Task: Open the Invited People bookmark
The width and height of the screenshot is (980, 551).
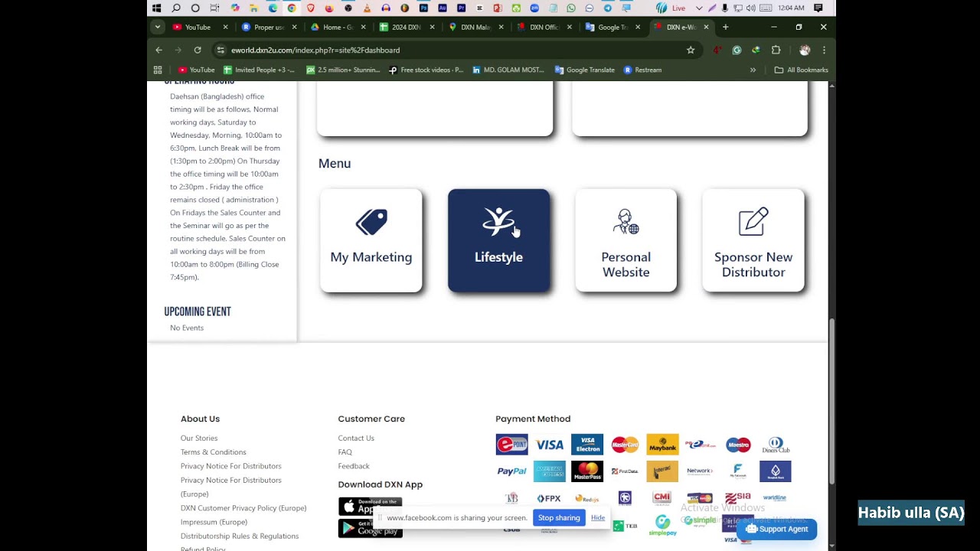Action: tap(259, 70)
